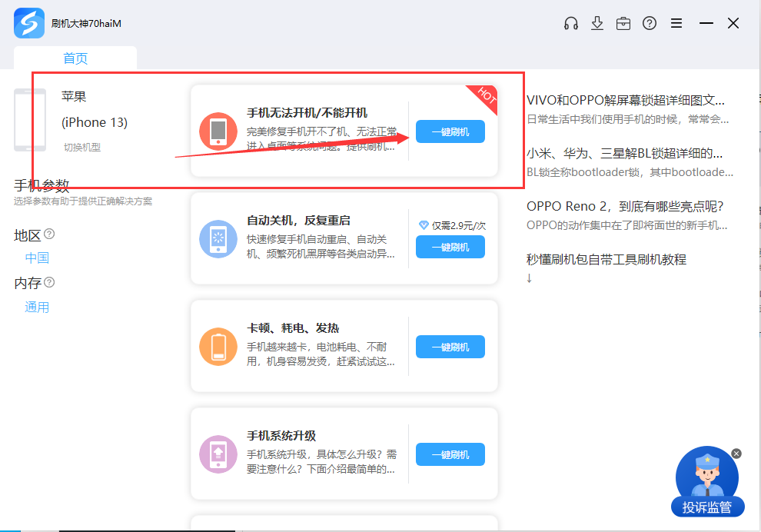Click red phone icon for 手机无法开机

[218, 131]
